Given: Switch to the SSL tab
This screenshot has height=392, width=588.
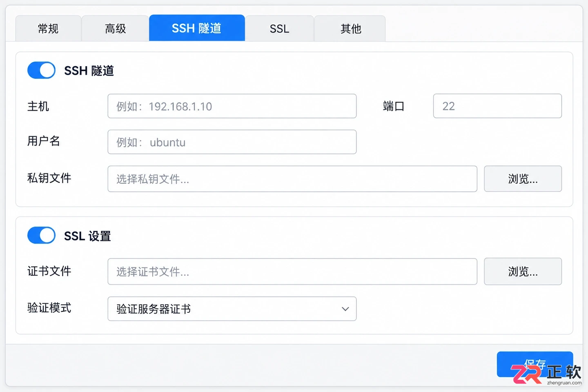Looking at the screenshot, I should pyautogui.click(x=279, y=28).
